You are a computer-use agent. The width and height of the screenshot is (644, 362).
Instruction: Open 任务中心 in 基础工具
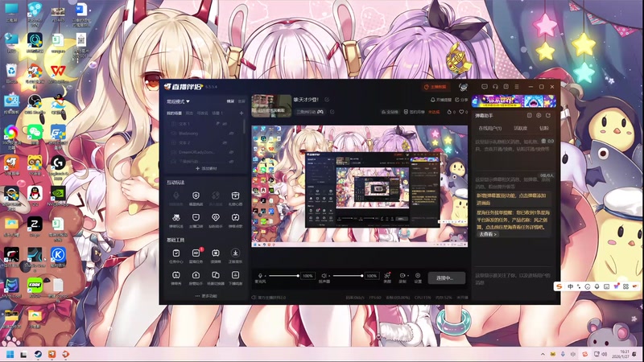(x=175, y=255)
